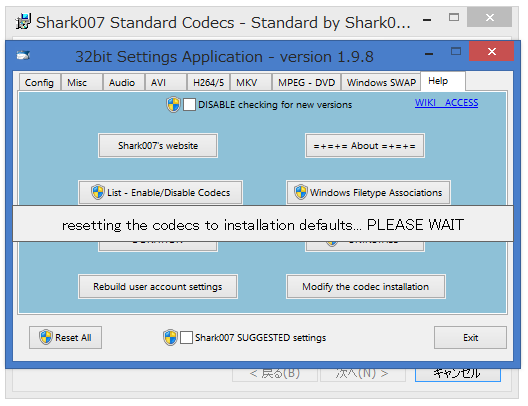Click the Shark007's website button
Image resolution: width=528 pixels, height=406 pixels.
[x=158, y=145]
